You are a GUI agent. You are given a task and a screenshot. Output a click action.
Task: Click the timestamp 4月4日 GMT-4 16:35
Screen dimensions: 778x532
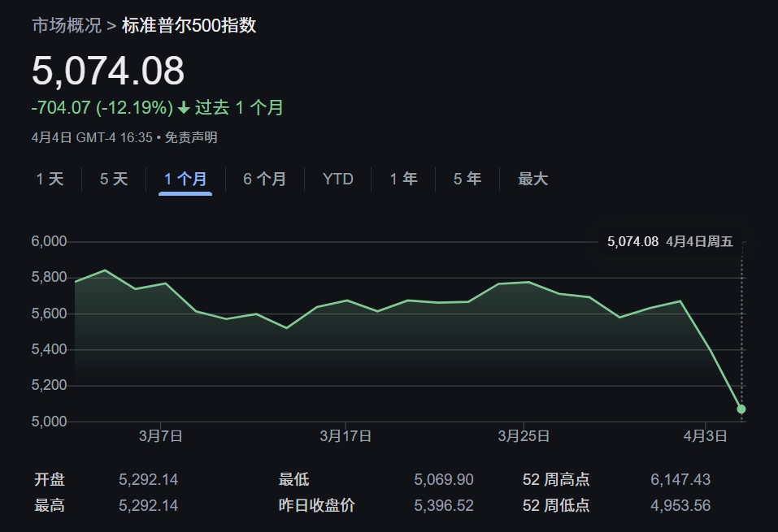coord(92,137)
